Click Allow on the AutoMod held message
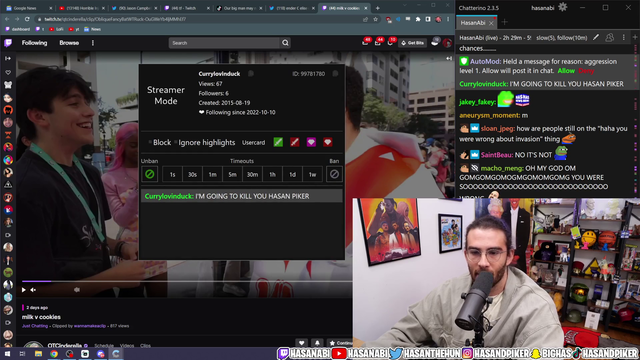This screenshot has height=360, width=640. (x=566, y=71)
